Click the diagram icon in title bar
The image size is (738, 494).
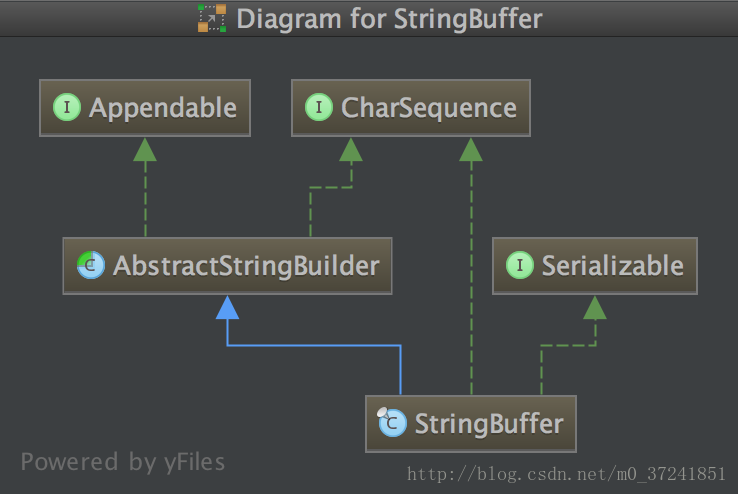coord(212,18)
